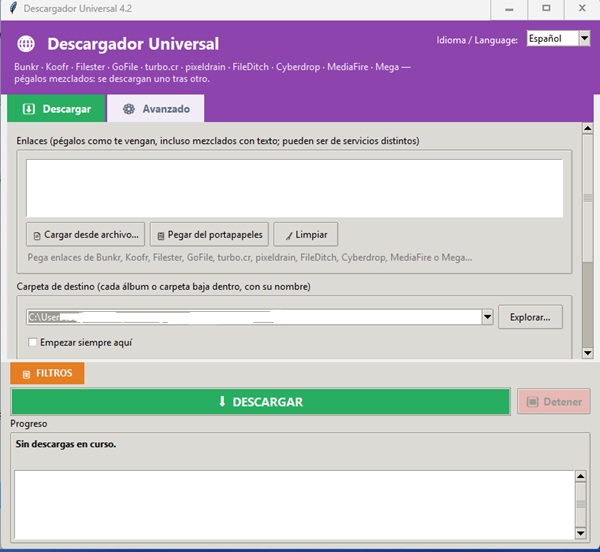Click the feather app icon in title bar
This screenshot has width=600, height=552.
(13, 8)
